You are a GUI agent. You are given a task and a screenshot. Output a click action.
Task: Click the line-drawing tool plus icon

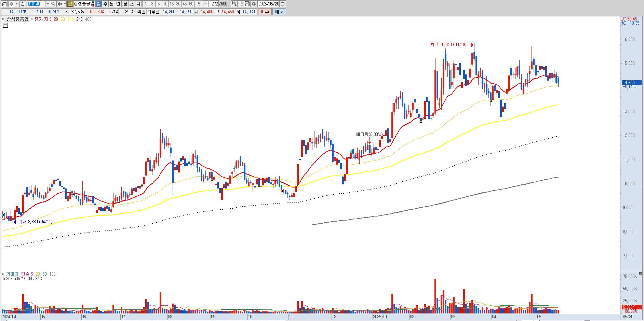click(241, 4)
